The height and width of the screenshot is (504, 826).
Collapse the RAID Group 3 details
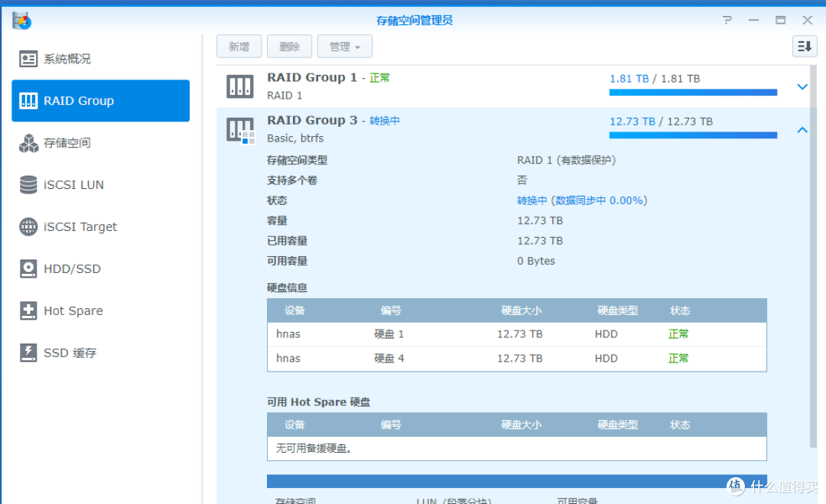(x=802, y=130)
